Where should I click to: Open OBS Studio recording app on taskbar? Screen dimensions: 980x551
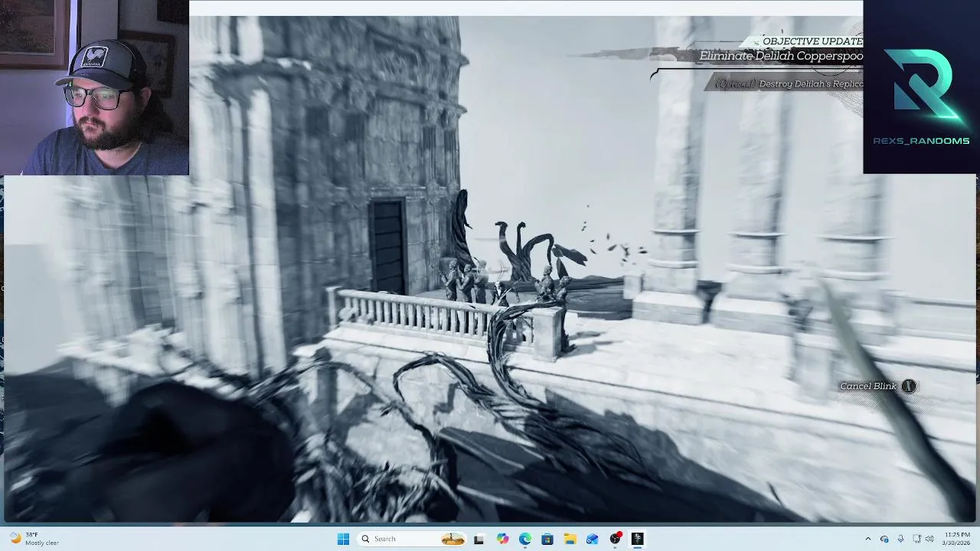(615, 539)
